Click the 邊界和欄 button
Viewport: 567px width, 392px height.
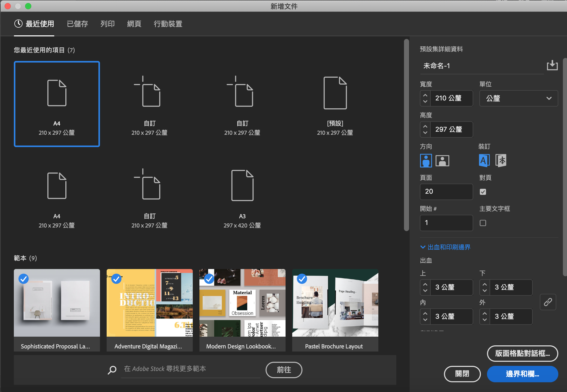coord(522,374)
